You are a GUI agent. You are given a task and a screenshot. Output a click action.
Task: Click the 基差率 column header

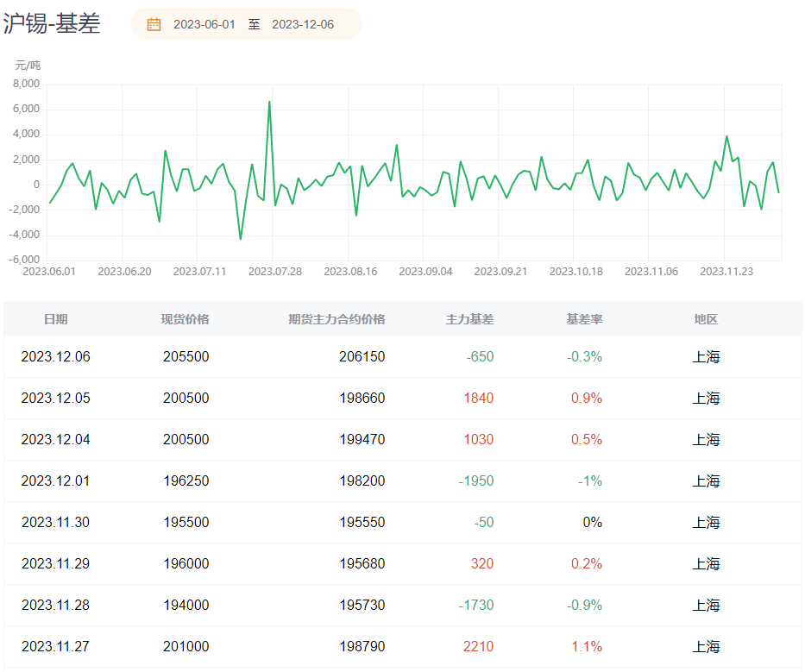[584, 319]
